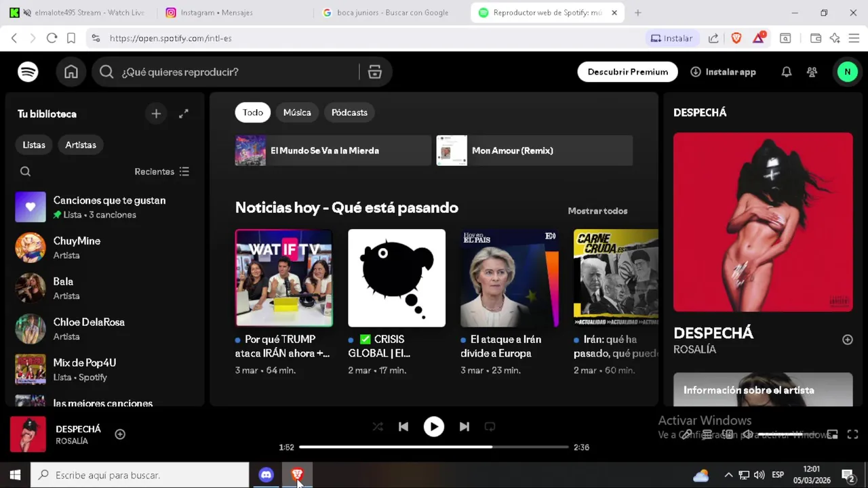
Task: Open the play queue icon
Action: [x=707, y=434]
